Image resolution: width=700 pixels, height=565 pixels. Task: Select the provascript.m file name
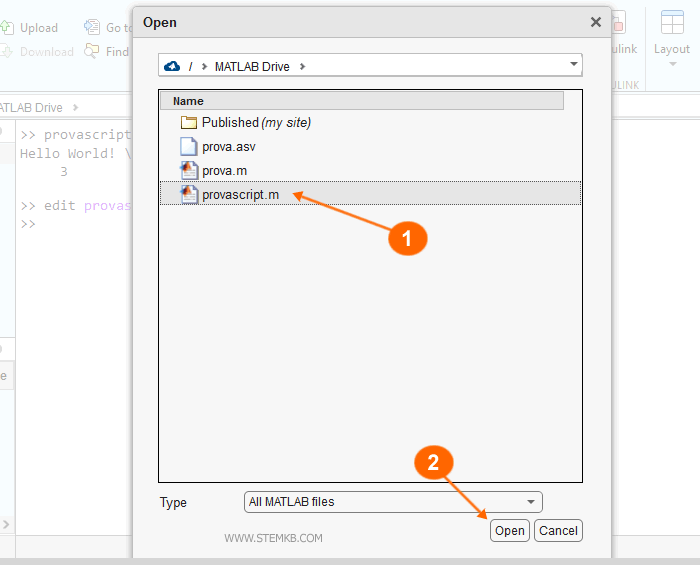coord(240,195)
